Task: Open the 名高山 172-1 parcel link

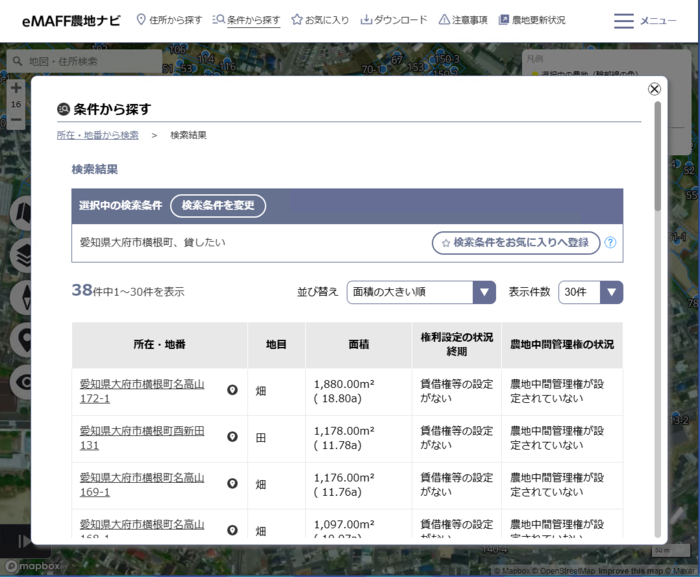Action: [142, 391]
